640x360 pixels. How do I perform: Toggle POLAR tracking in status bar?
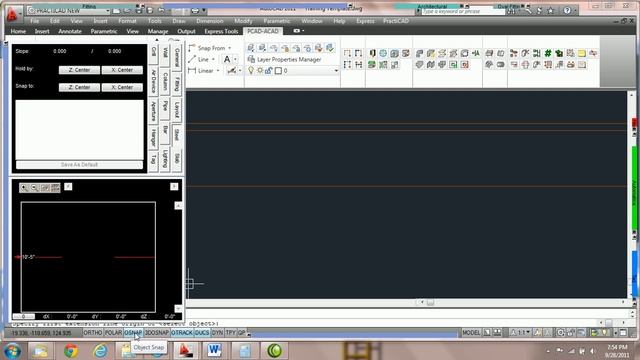tap(113, 333)
